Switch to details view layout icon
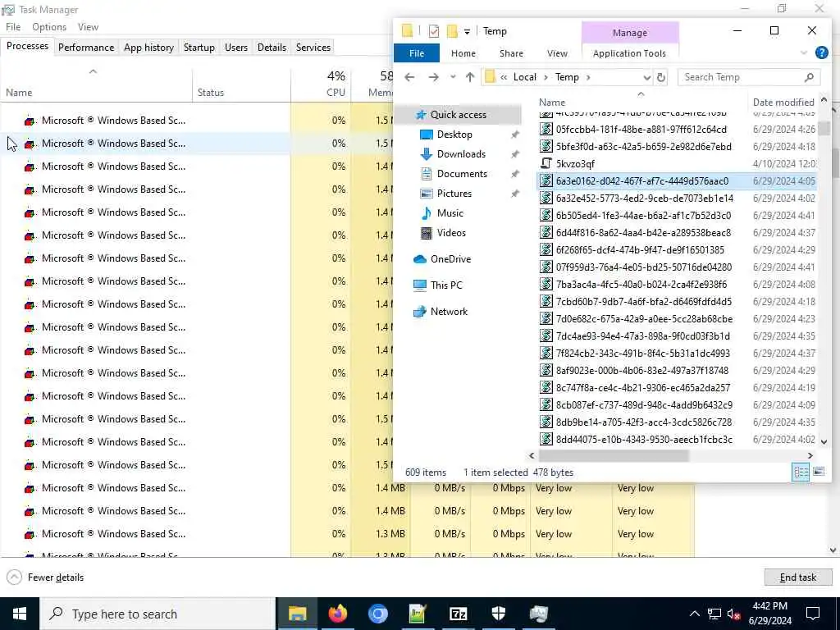The image size is (840, 630). [801, 472]
